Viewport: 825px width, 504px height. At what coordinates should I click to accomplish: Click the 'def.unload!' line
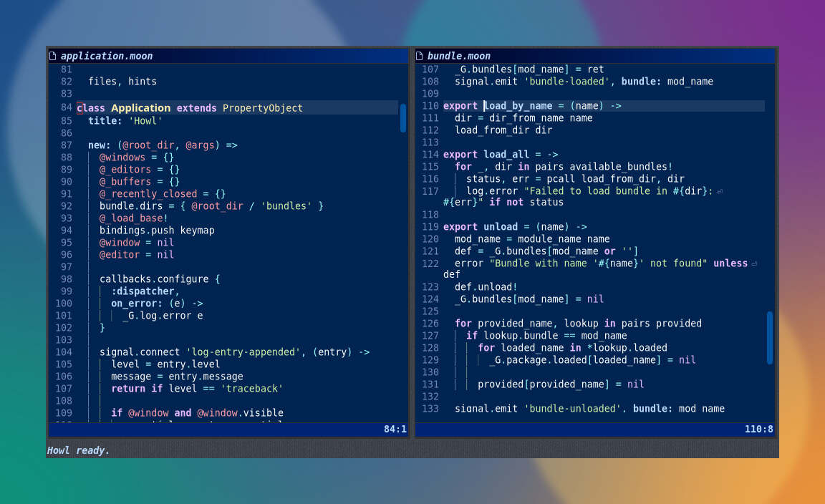(486, 287)
